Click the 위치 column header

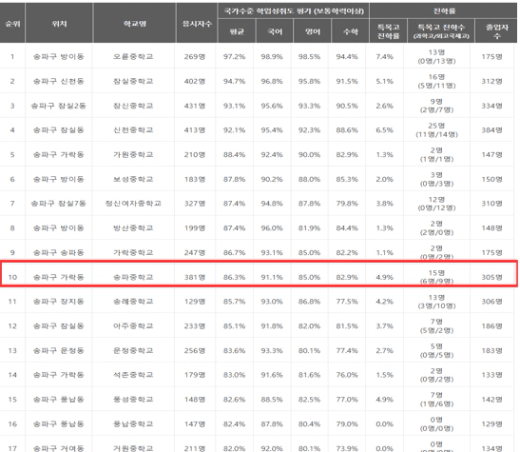[59, 24]
